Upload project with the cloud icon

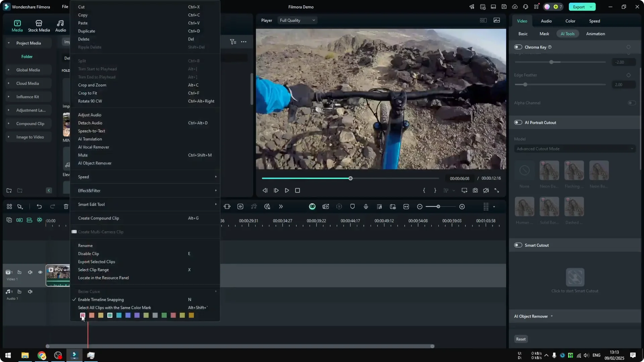pos(515,7)
